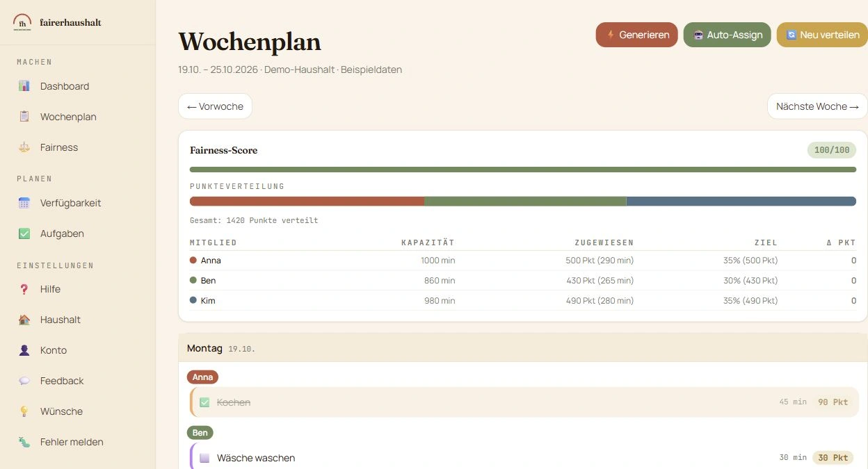The image size is (868, 469).
Task: Click the Aufgaben checkmark icon
Action: (24, 233)
